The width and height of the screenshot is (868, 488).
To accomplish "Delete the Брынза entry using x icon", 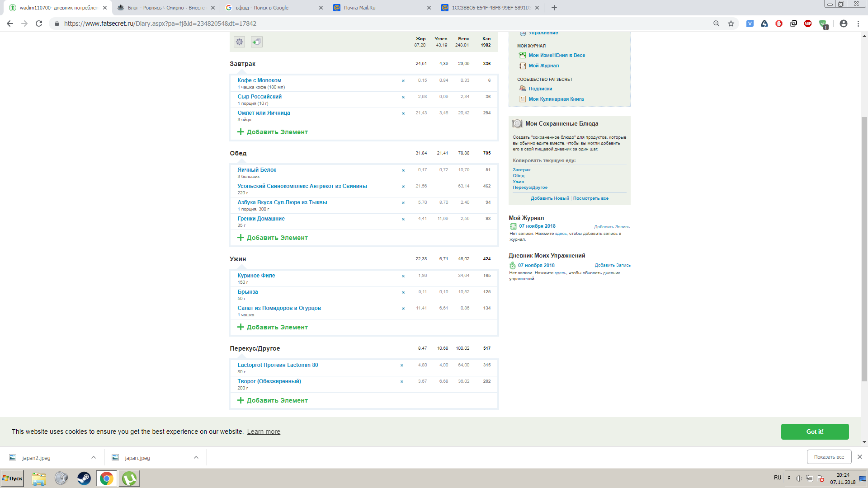I will [x=403, y=292].
